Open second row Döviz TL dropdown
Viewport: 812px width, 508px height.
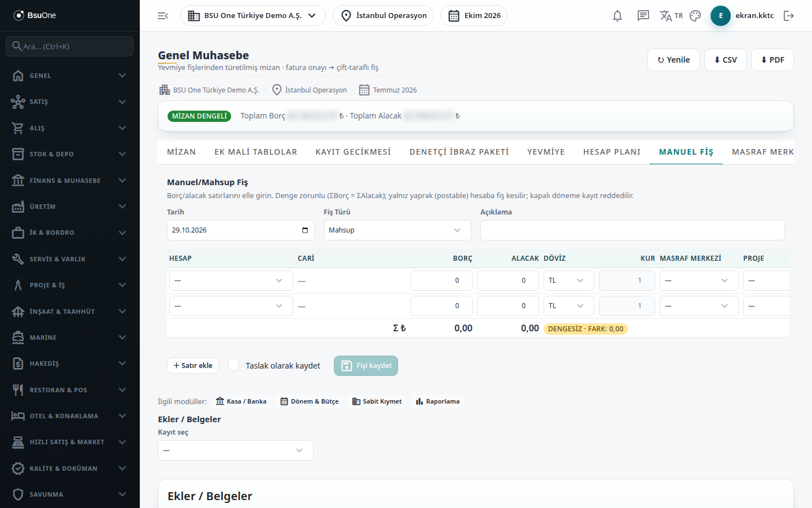pos(568,306)
